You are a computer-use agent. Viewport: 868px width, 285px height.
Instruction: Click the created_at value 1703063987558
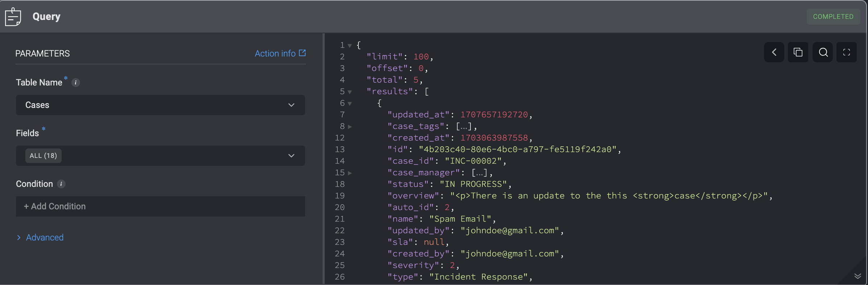point(494,138)
